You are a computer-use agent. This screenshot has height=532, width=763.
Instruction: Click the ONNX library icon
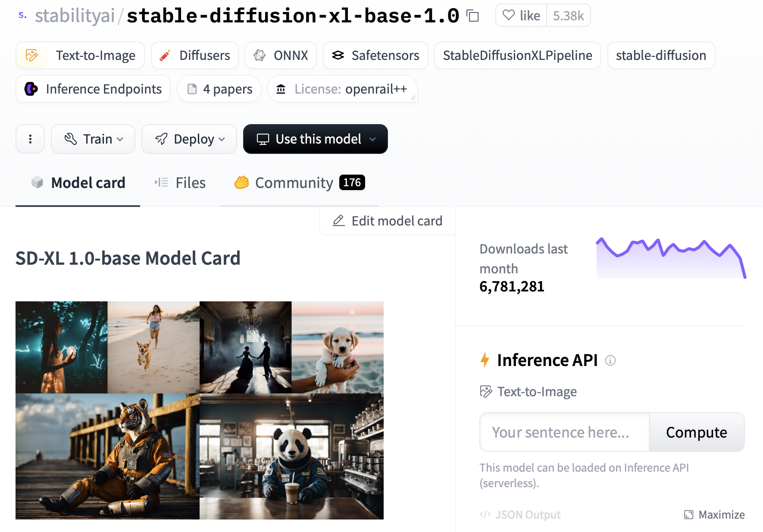[x=260, y=55]
